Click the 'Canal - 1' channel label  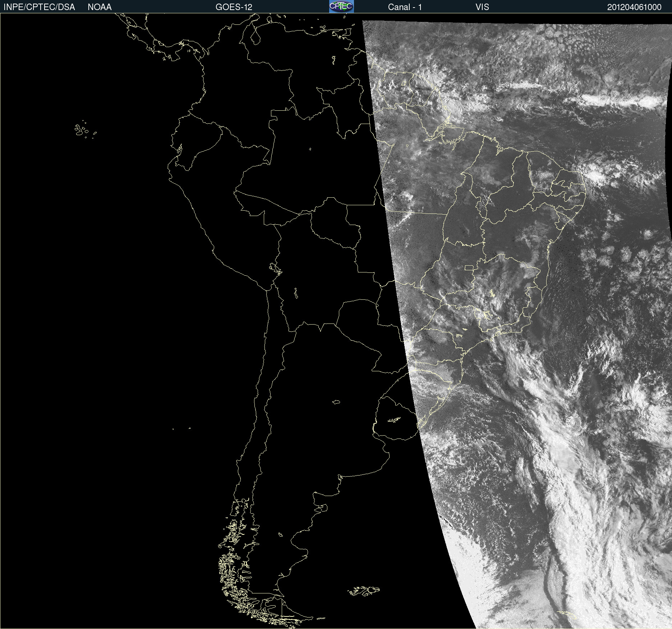405,7
